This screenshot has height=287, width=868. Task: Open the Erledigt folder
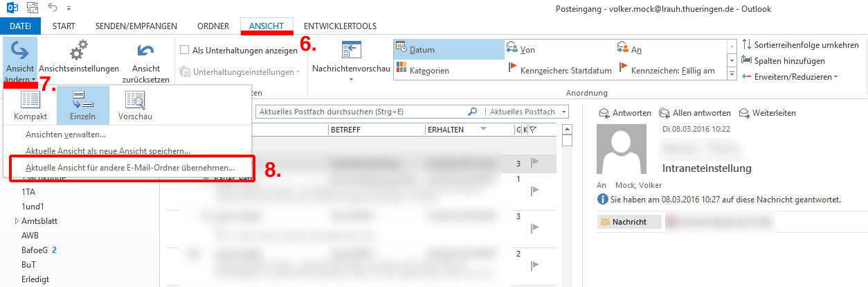click(x=35, y=279)
